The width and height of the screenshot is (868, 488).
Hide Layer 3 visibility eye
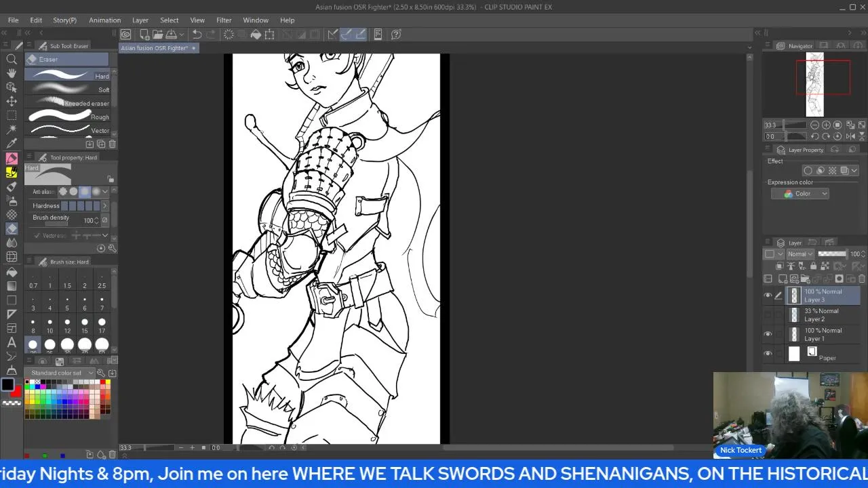(x=768, y=296)
